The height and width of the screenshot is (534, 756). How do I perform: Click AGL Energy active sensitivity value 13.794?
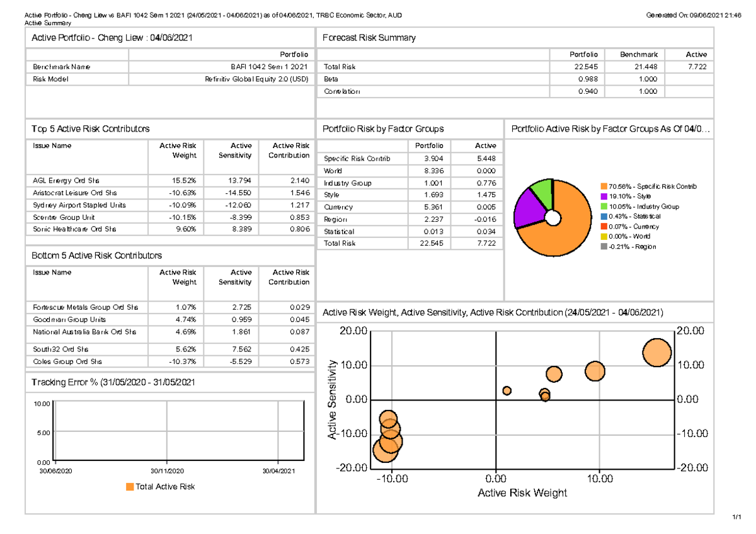point(240,181)
